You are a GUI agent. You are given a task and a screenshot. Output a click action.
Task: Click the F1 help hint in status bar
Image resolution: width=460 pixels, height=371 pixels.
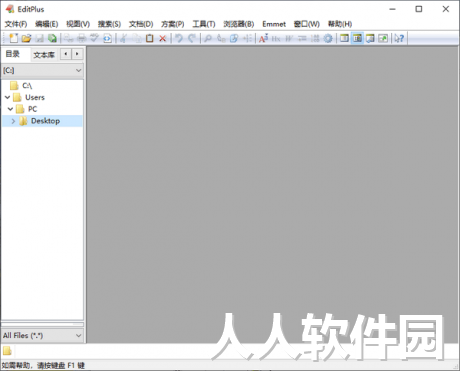pyautogui.click(x=43, y=365)
